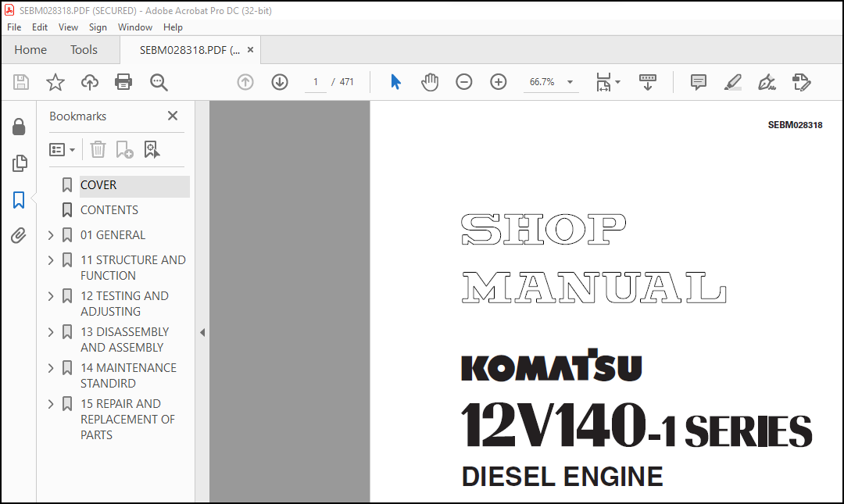Screen dimensions: 844x504
Task: Expand 12 TESTING AND ADJUSTING bookmark
Action: [51, 296]
